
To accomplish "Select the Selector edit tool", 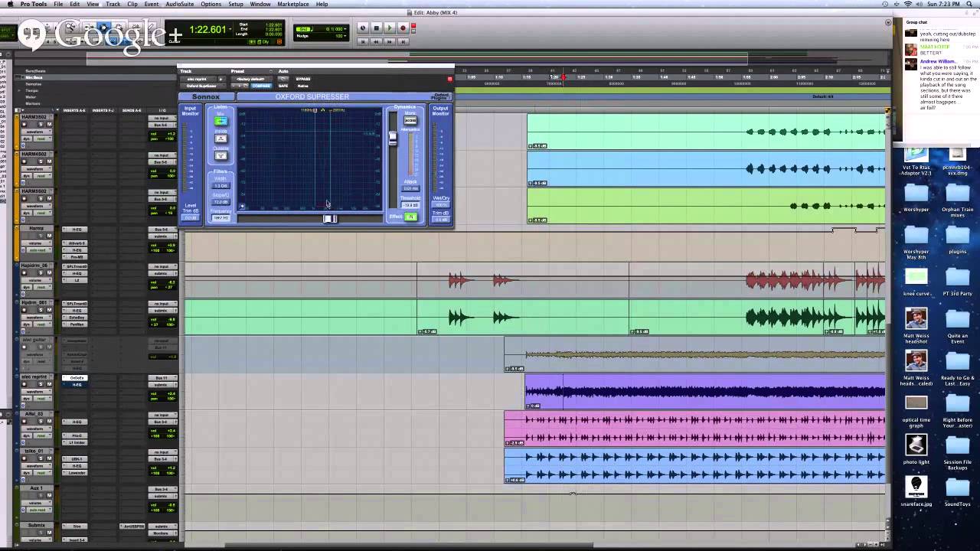I will (x=103, y=27).
